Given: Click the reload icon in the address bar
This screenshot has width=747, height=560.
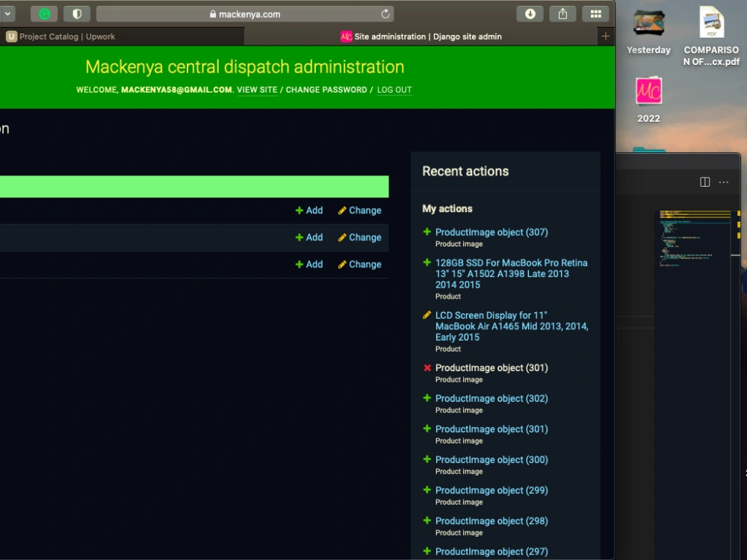Looking at the screenshot, I should 385,13.
